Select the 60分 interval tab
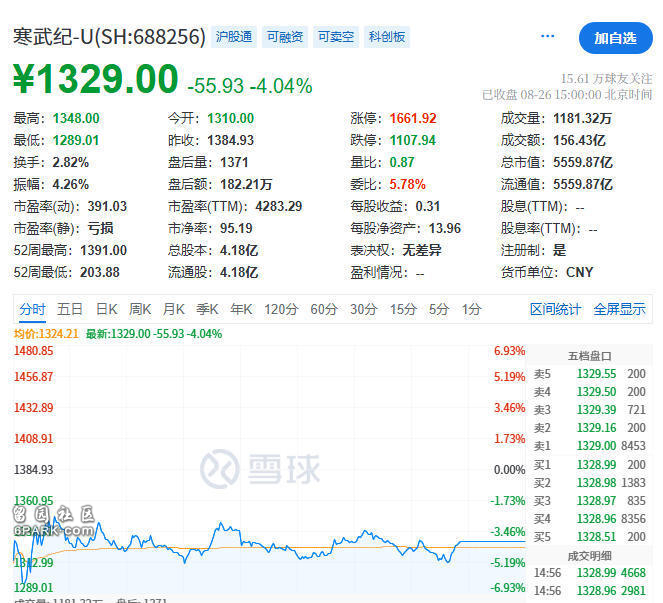This screenshot has height=603, width=663. coord(324,309)
